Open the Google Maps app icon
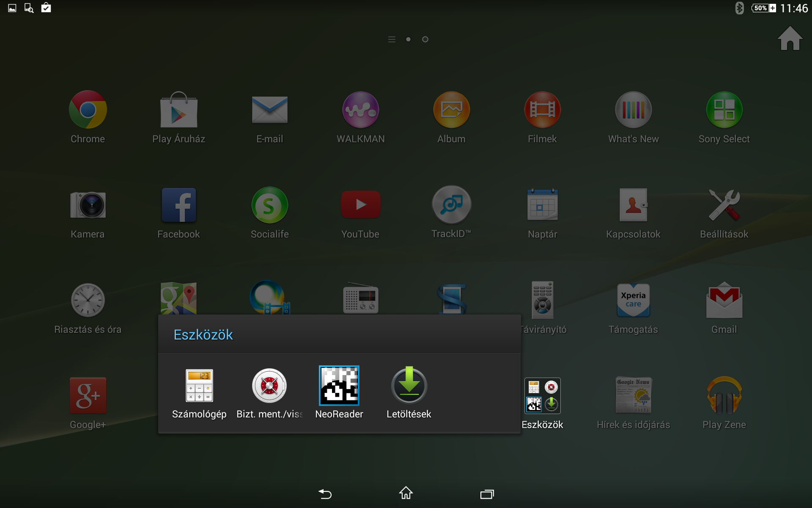 point(178,298)
